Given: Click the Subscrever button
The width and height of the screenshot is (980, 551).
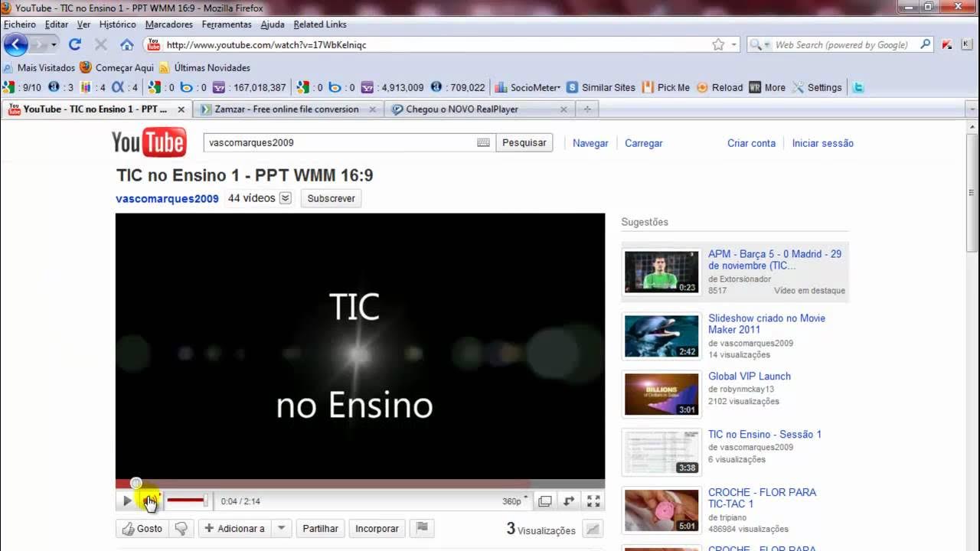Looking at the screenshot, I should 331,198.
